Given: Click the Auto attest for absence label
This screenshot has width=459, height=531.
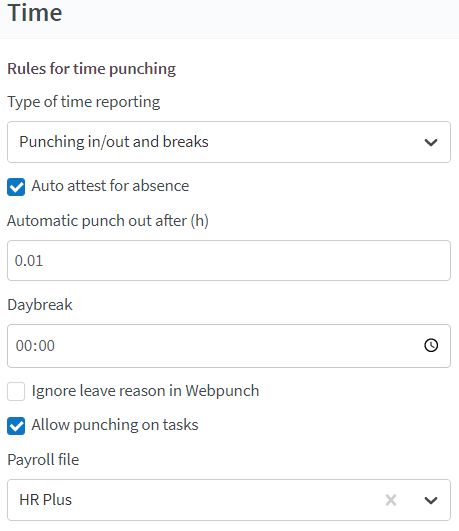Looking at the screenshot, I should (x=110, y=186).
